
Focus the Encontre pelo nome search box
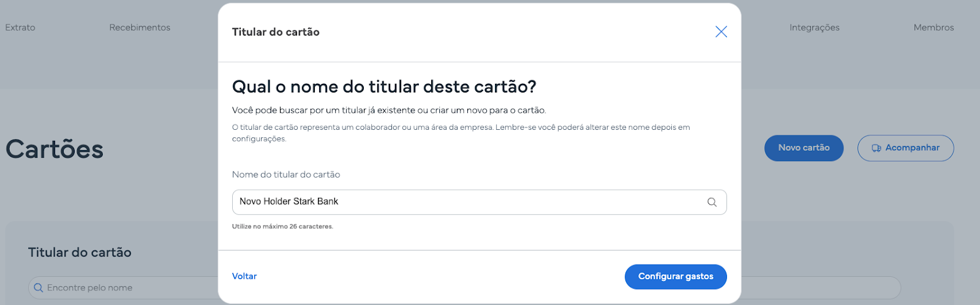[x=123, y=288]
